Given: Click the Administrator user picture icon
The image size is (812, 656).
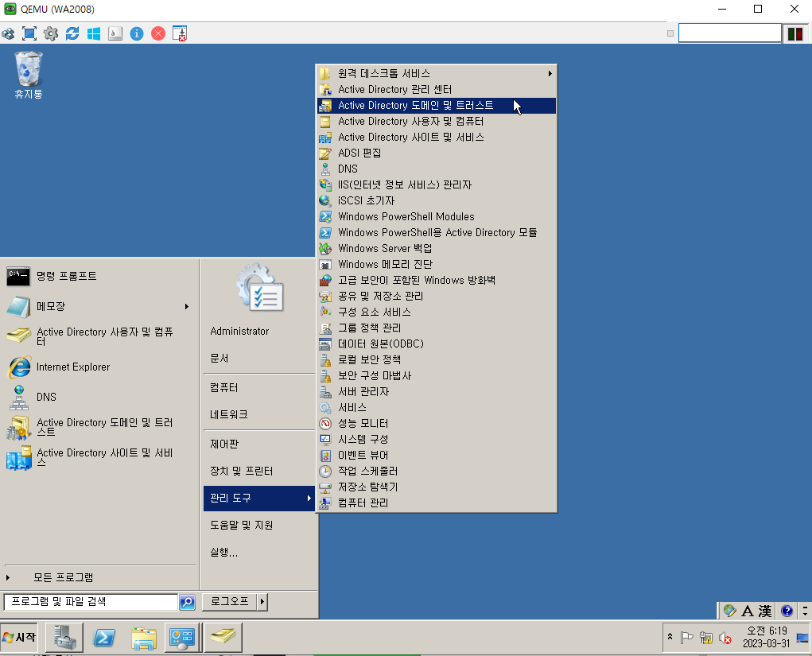Looking at the screenshot, I should pos(261,289).
